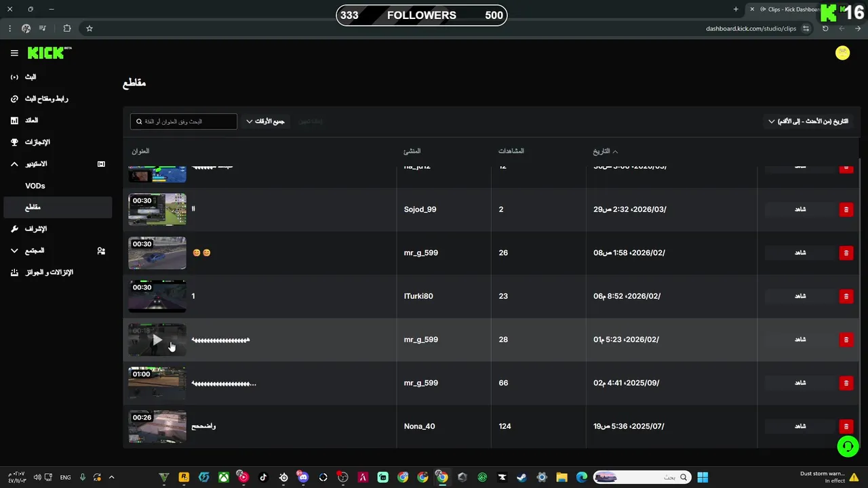Open the hamburger menu beside the Kick logo
Viewport: 868px width, 488px height.
pos(14,53)
